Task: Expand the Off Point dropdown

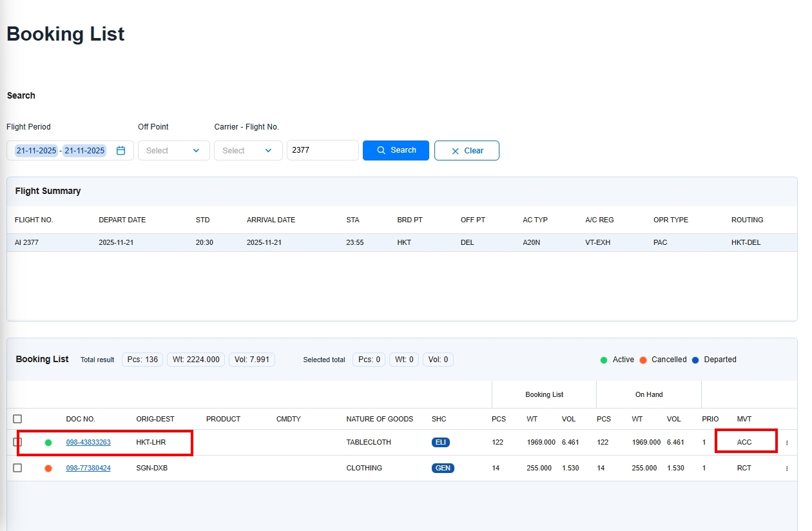Action: (x=173, y=150)
